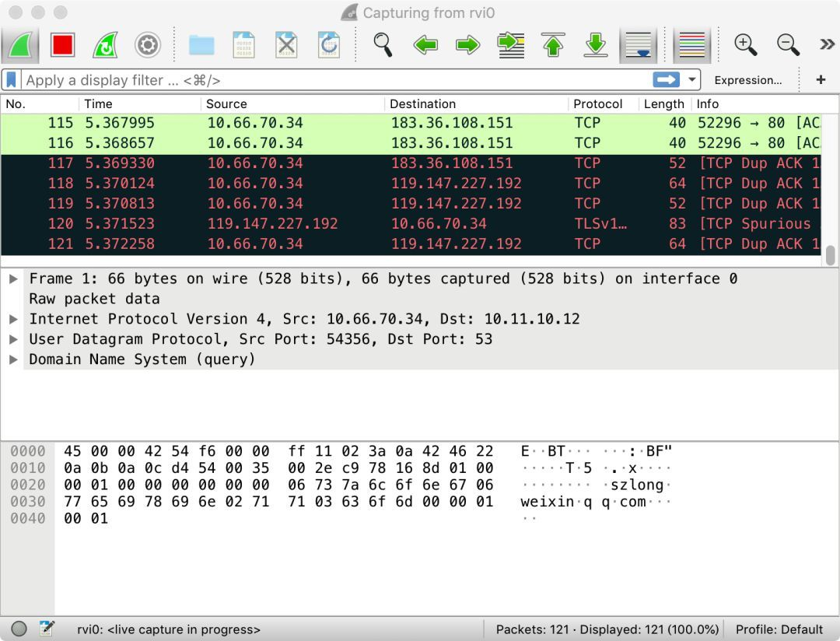
Task: Toggle auto-scroll during live capture
Action: (x=638, y=45)
